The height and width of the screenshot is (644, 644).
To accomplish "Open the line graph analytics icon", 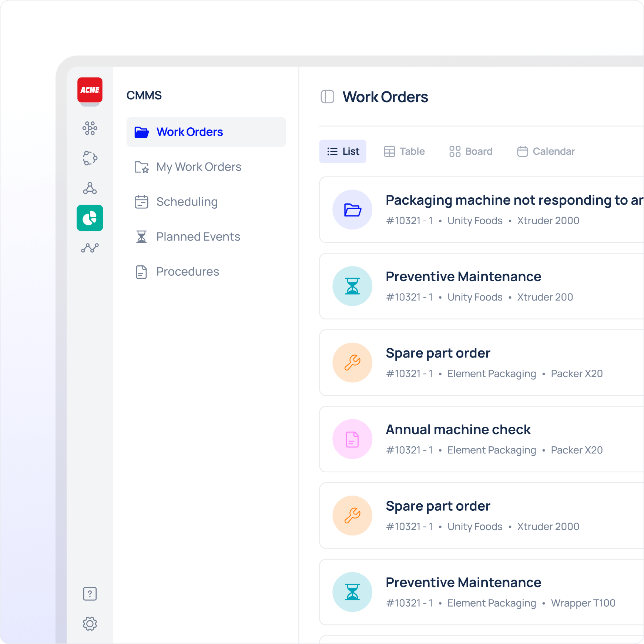I will (90, 248).
